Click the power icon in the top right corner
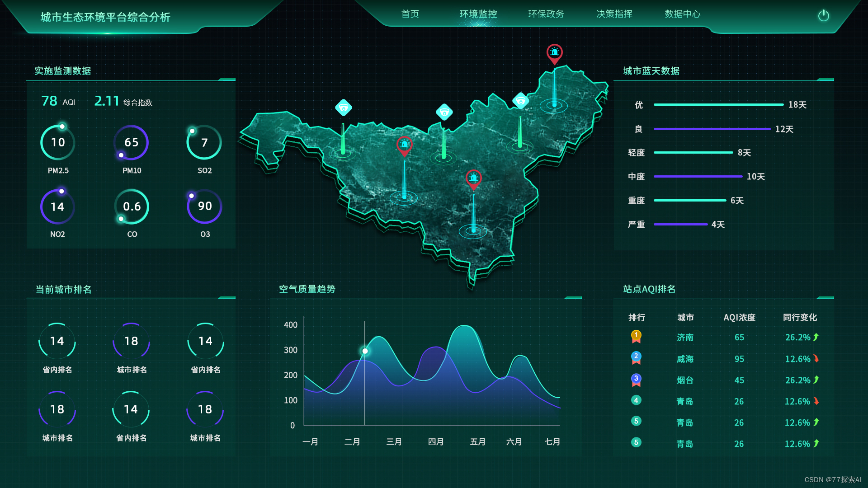Image resolution: width=868 pixels, height=488 pixels. 824,15
